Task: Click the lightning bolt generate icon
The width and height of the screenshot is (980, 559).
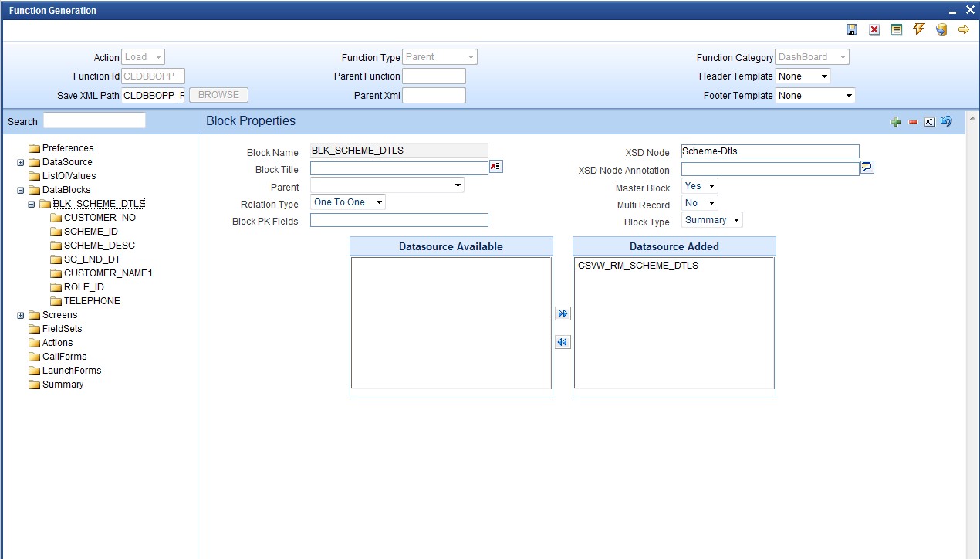Action: [x=918, y=29]
